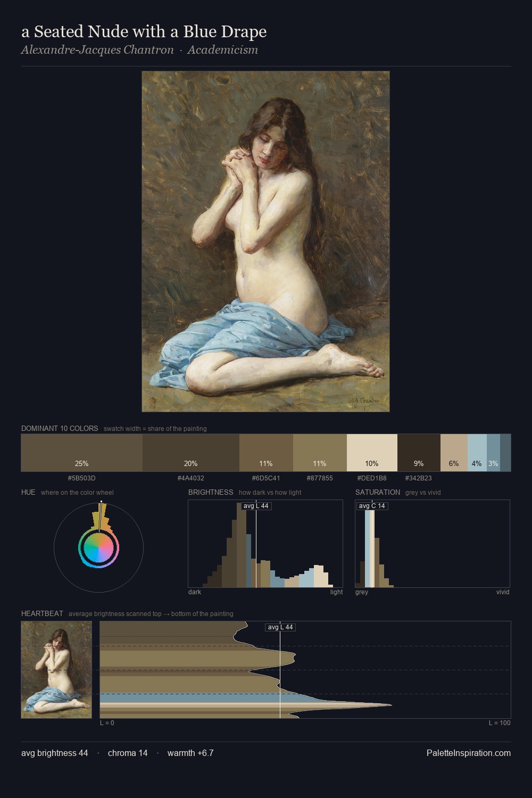This screenshot has width=532, height=798.
Task: Click hex code #6D5C41
Action: (x=266, y=478)
